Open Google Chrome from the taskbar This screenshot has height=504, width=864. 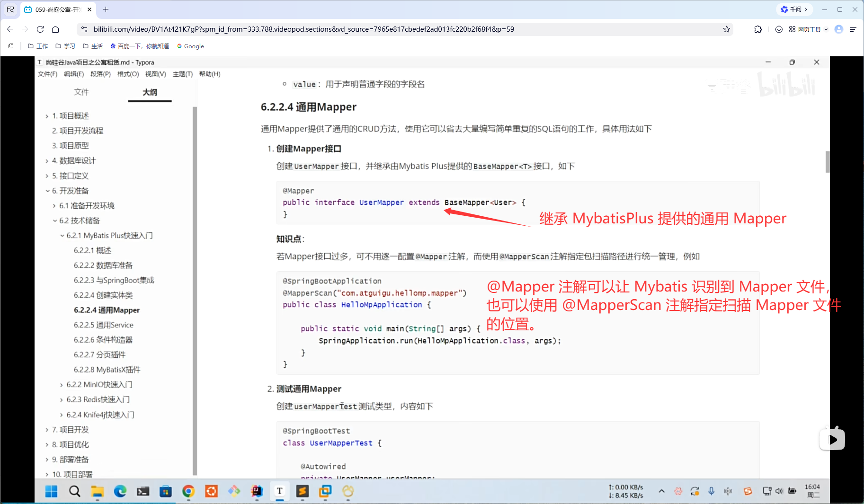pos(188,491)
